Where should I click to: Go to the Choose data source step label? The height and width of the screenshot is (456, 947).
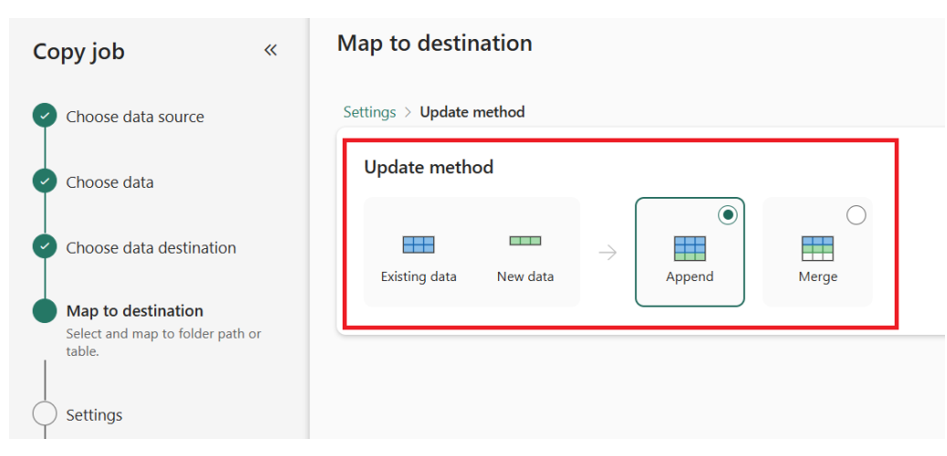[x=135, y=117]
